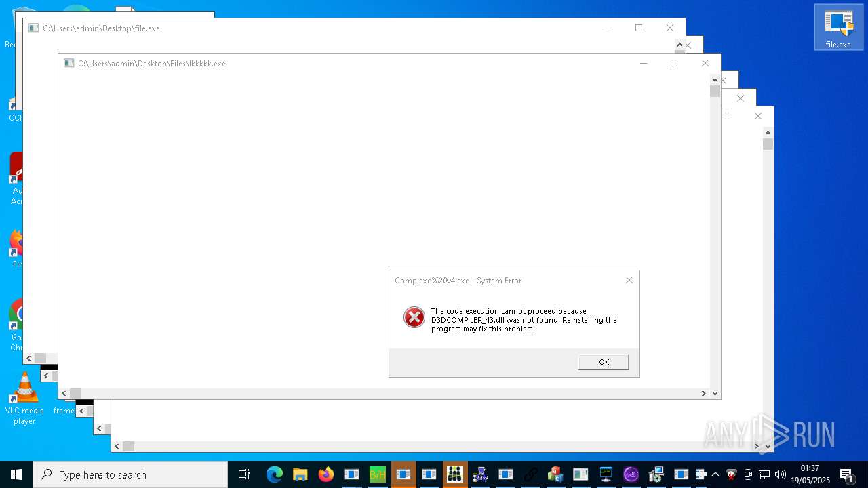Open the file.exe desktop icon
The image size is (868, 488).
click(838, 28)
